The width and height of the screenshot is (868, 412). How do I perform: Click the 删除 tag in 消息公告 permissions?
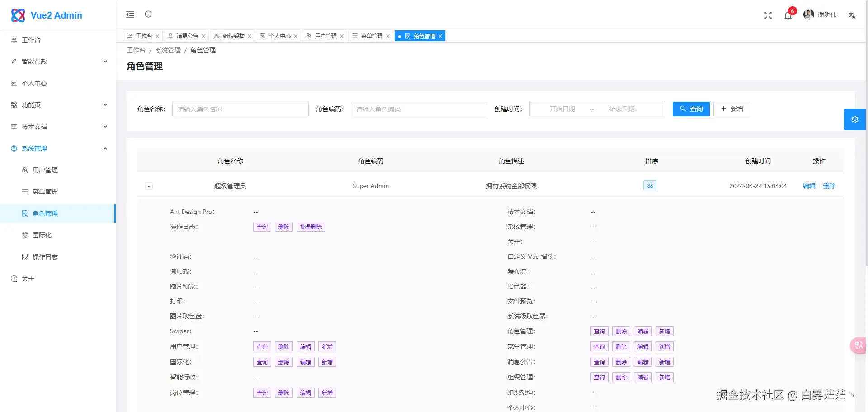(x=621, y=362)
